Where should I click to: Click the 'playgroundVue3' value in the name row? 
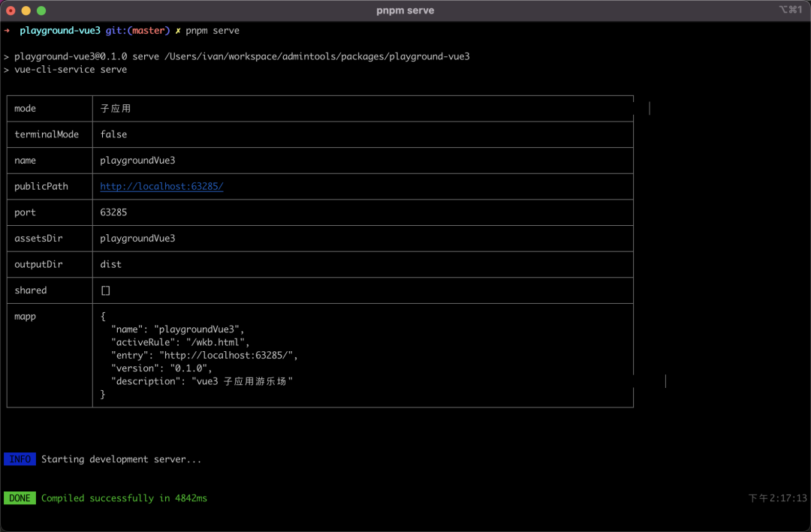click(x=137, y=161)
